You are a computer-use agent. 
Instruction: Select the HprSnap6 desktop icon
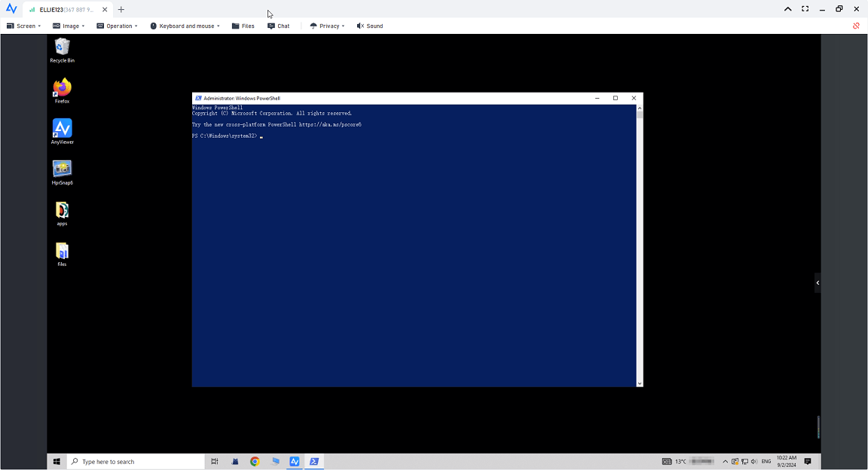click(x=62, y=172)
